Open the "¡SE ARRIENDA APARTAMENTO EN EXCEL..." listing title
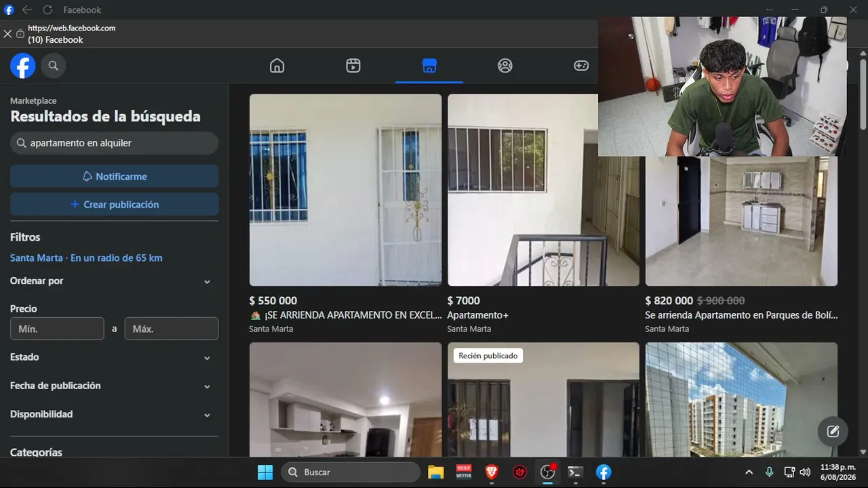Image resolution: width=868 pixels, height=488 pixels. (346, 315)
